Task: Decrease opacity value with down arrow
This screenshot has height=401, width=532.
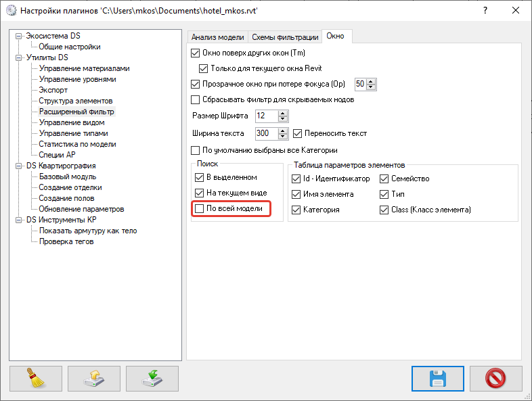Action: pos(371,87)
